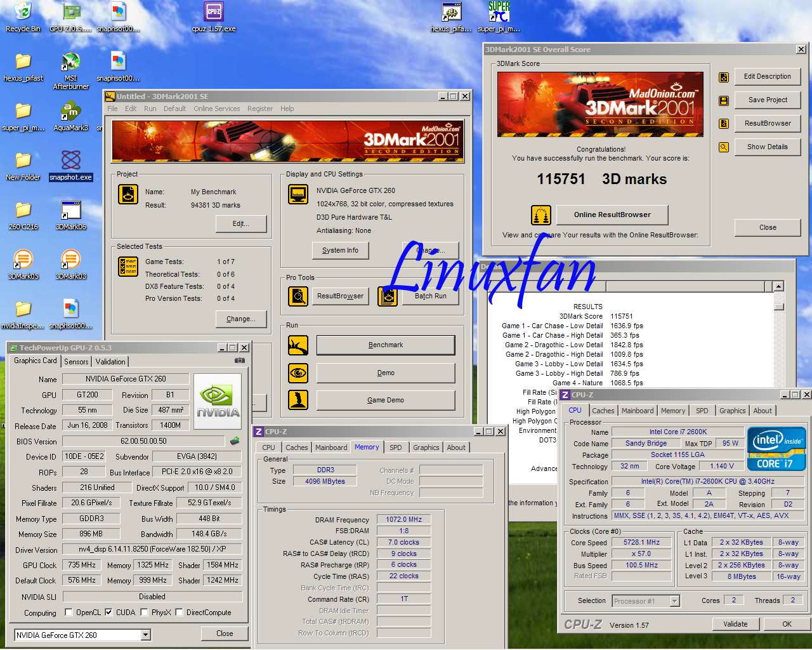Open Mainboard tab in CPU-Z CPU window
Viewport: 812px width, 650px height.
pos(638,411)
